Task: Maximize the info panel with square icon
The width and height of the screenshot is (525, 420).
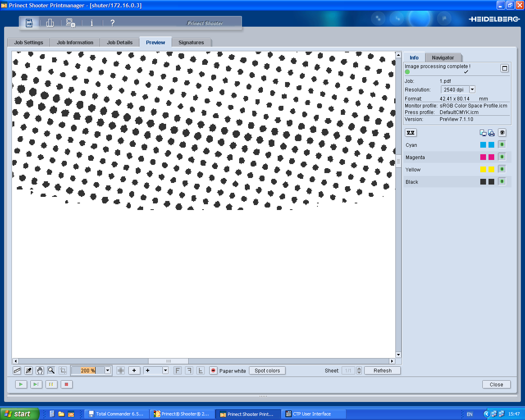Action: [504, 68]
